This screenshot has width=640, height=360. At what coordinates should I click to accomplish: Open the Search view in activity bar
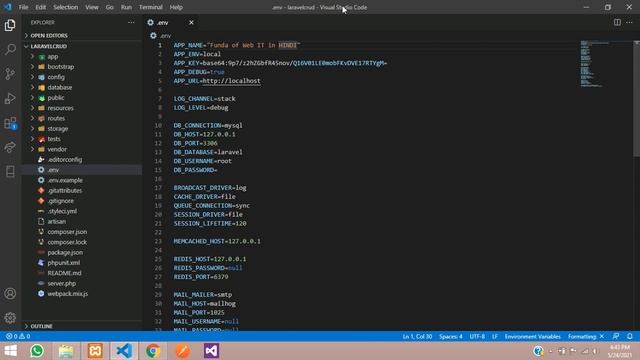(10, 49)
